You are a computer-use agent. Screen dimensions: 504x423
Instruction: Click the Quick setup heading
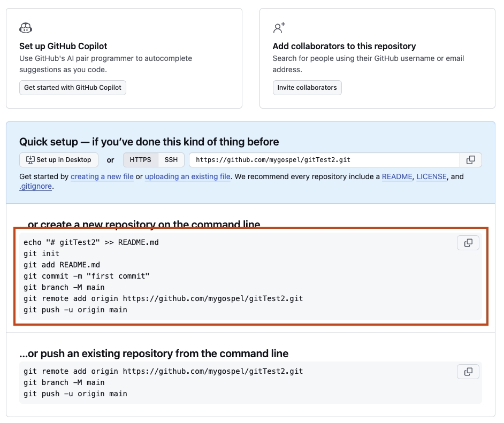click(x=149, y=142)
